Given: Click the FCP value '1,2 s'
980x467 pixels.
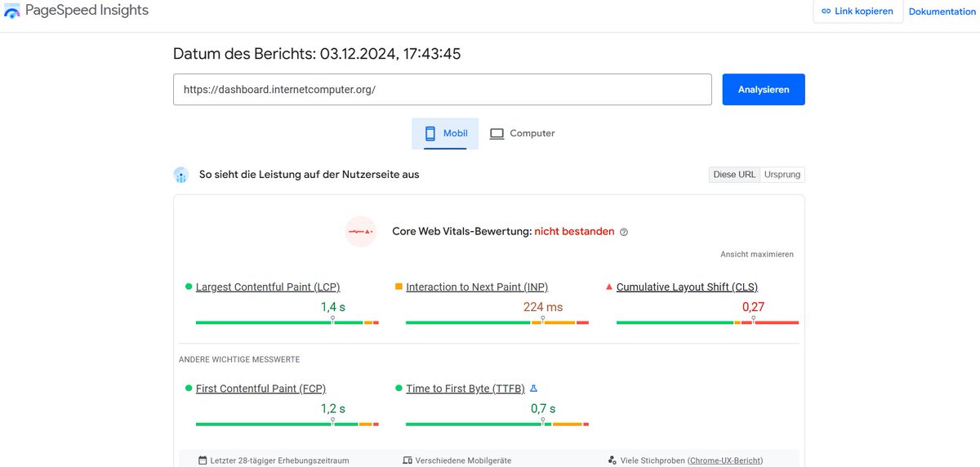Looking at the screenshot, I should point(333,409).
